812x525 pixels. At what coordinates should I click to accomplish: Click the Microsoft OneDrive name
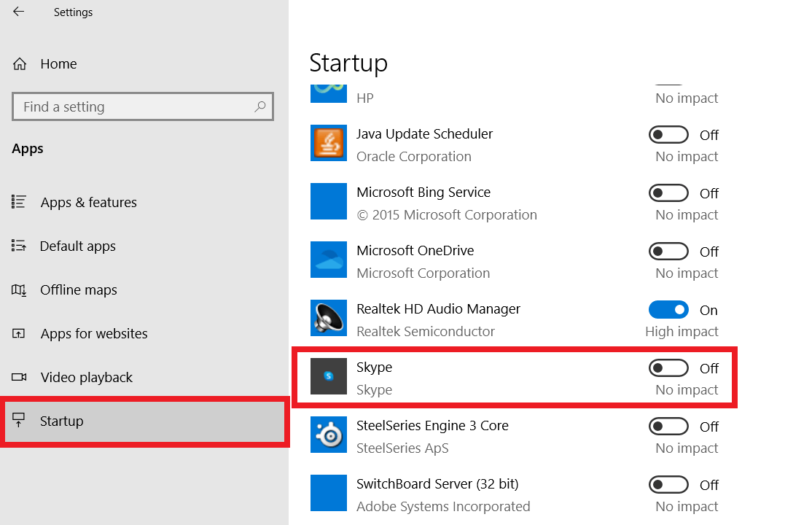415,251
